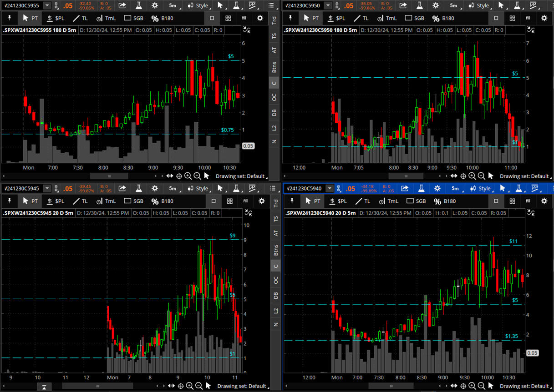Open list menu icon on C5955 chart header
554x392 pixels.
pyautogui.click(x=272, y=5)
